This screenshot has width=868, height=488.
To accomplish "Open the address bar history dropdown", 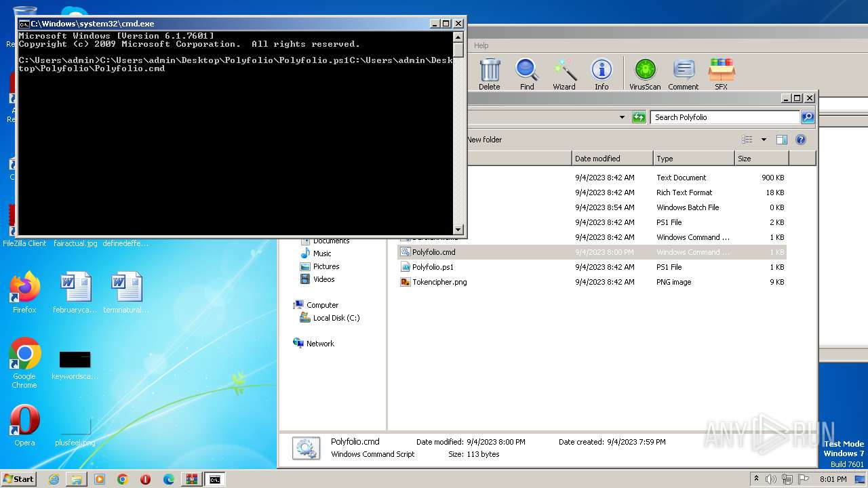I will (622, 117).
